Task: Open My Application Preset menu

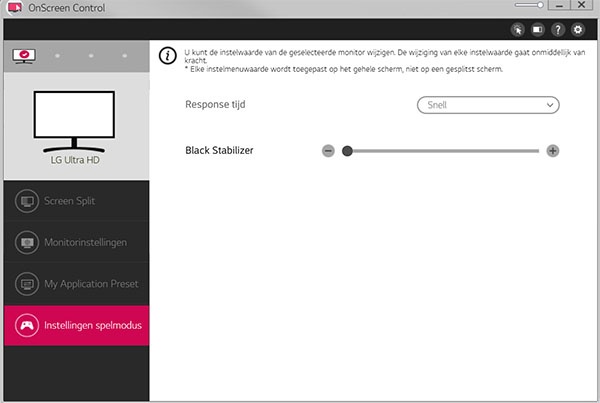Action: click(77, 284)
